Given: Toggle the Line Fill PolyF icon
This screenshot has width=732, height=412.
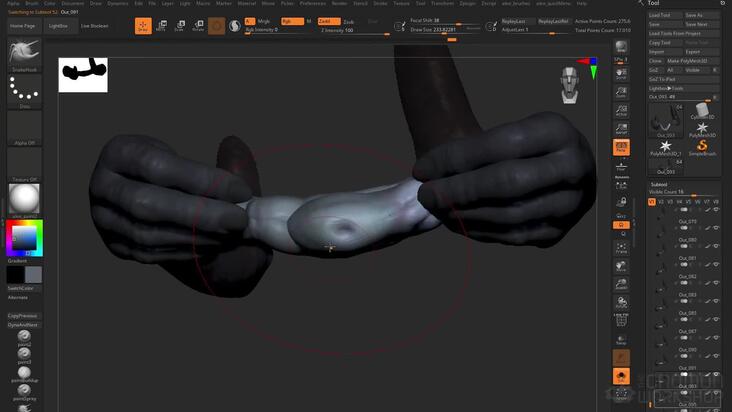Looking at the screenshot, I should pyautogui.click(x=621, y=321).
